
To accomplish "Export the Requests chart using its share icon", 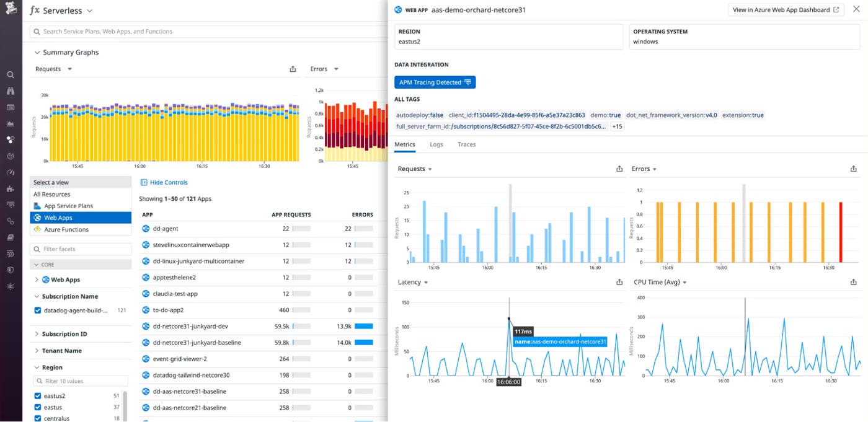I will 619,169.
